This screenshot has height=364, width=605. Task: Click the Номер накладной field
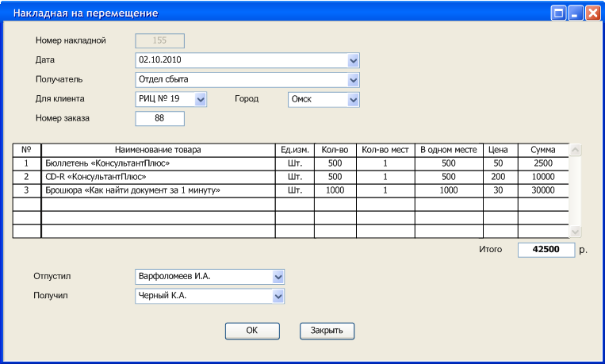pos(160,41)
